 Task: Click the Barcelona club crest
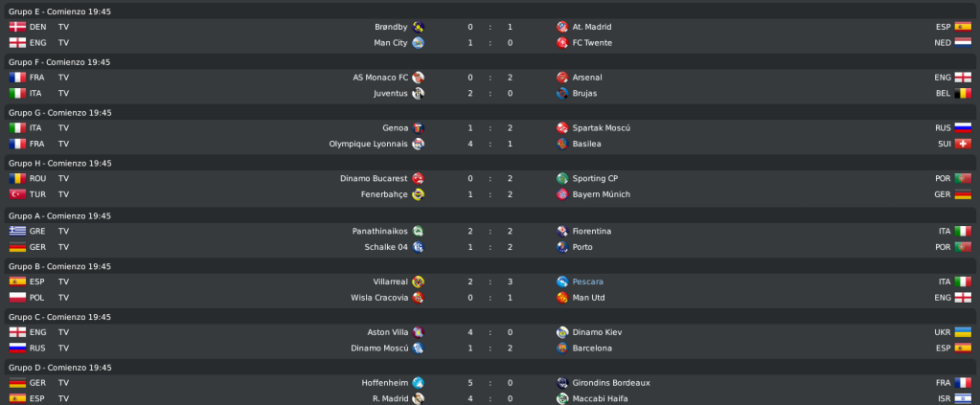click(x=562, y=349)
